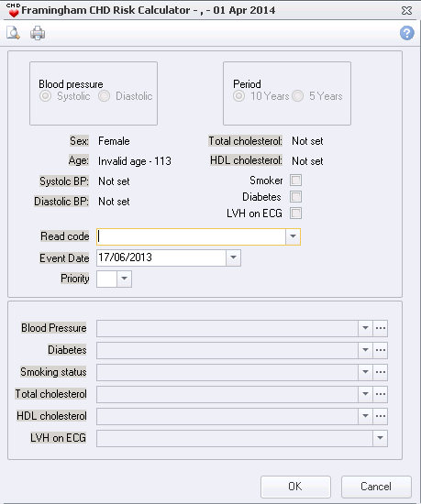
Task: Enable the Diabetes checkbox
Action: (295, 197)
